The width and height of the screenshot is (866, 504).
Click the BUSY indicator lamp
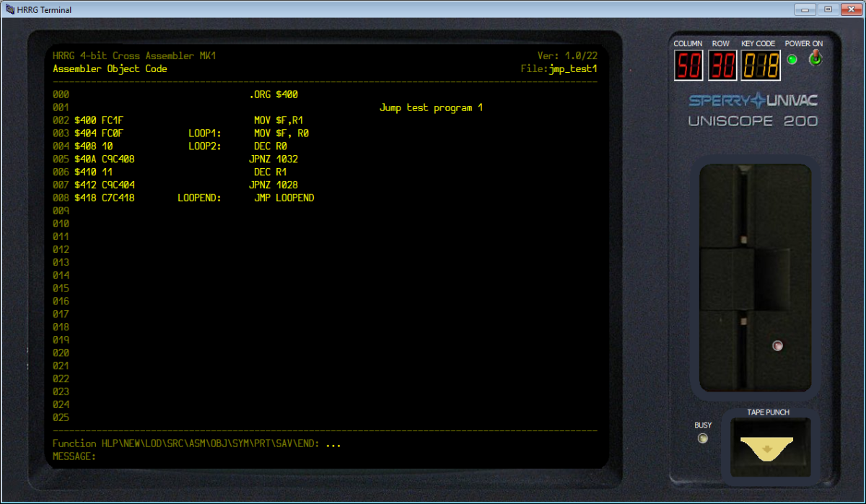tap(702, 437)
